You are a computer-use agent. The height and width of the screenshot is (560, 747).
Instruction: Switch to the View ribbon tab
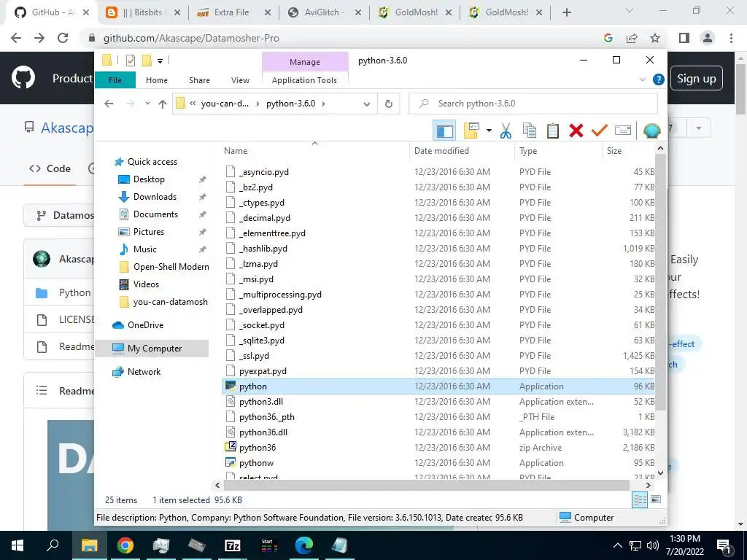240,80
